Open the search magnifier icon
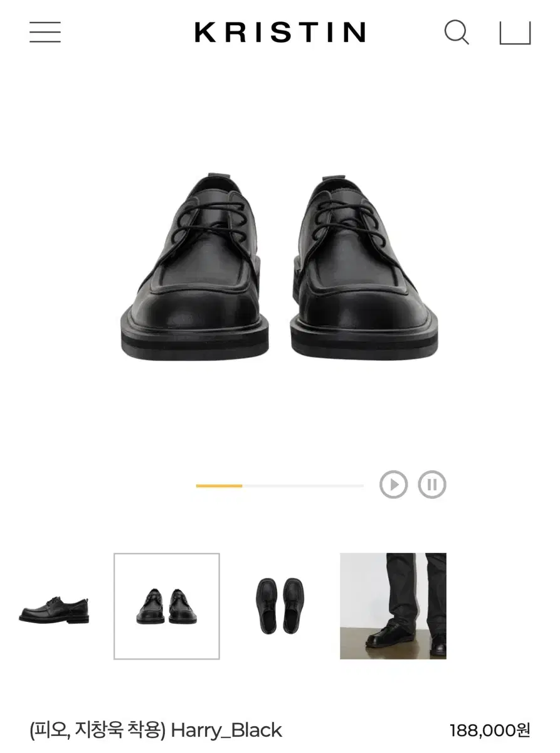This screenshot has height=753, width=560. pos(457,33)
